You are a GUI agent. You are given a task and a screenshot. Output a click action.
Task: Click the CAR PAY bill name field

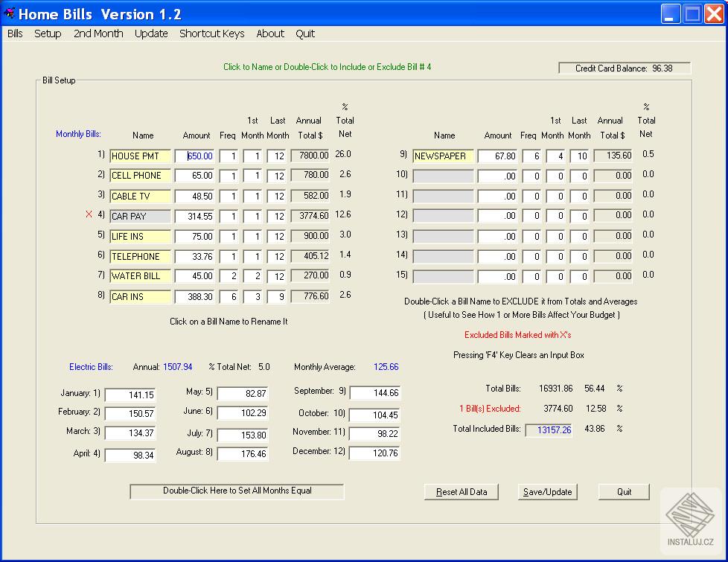140,217
